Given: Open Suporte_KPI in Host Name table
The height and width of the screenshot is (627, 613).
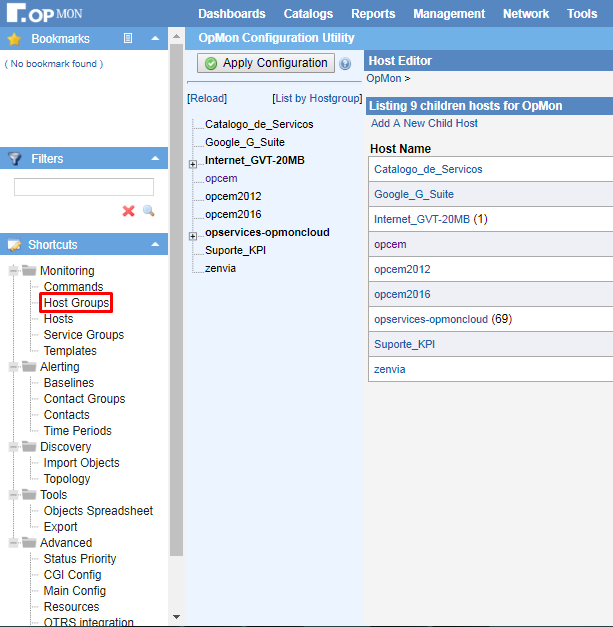Looking at the screenshot, I should (x=404, y=344).
